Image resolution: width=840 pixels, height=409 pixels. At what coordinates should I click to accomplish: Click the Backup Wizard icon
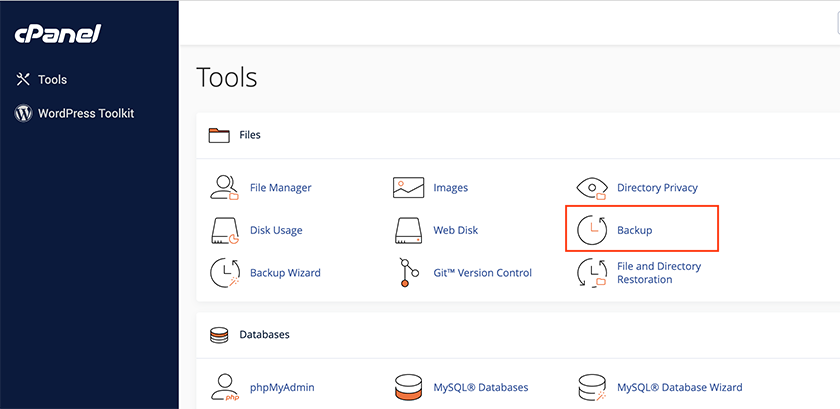click(x=224, y=273)
